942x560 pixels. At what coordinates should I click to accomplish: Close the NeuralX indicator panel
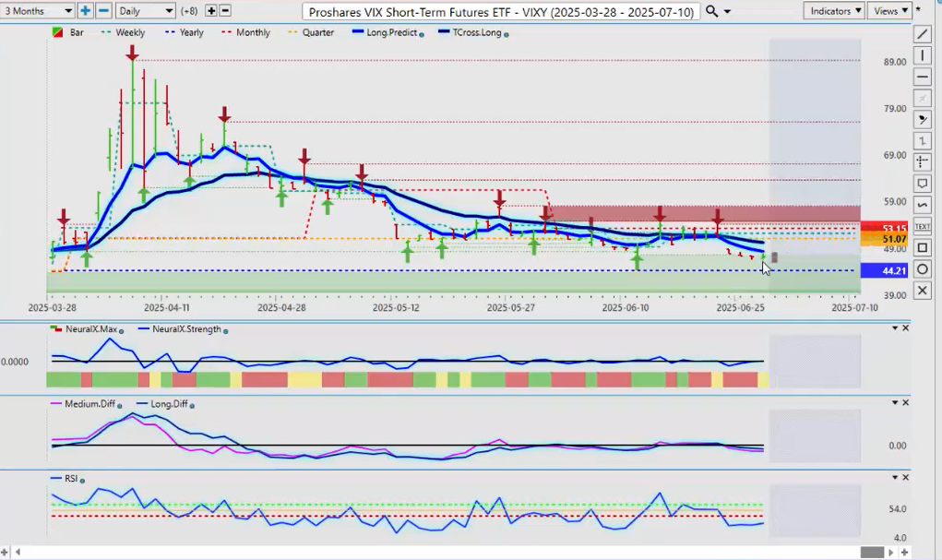[x=905, y=328]
